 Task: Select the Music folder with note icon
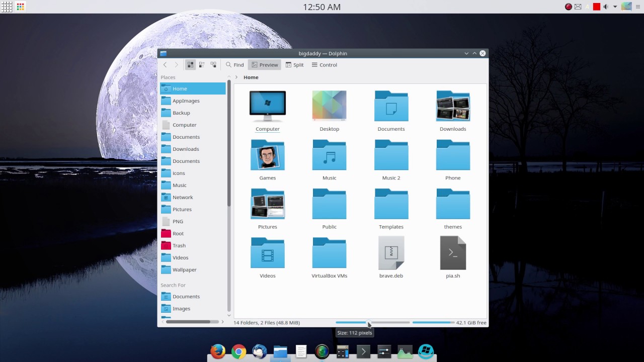(330, 155)
